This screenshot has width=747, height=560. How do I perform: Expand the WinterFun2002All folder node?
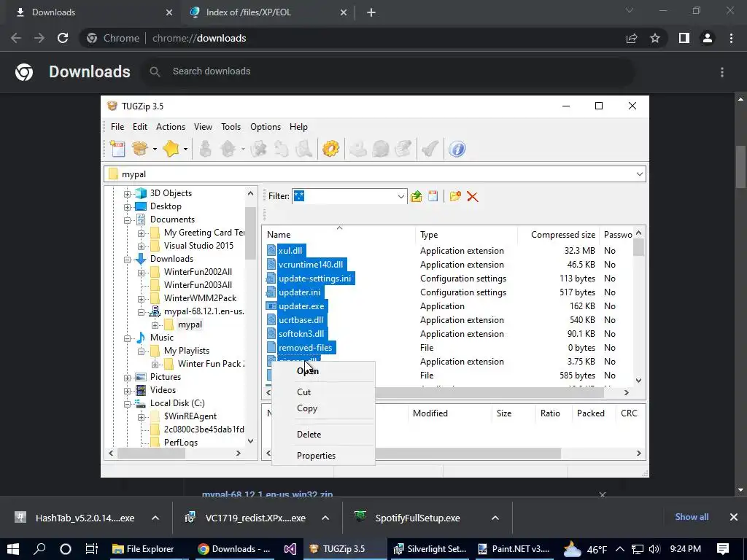pyautogui.click(x=141, y=273)
